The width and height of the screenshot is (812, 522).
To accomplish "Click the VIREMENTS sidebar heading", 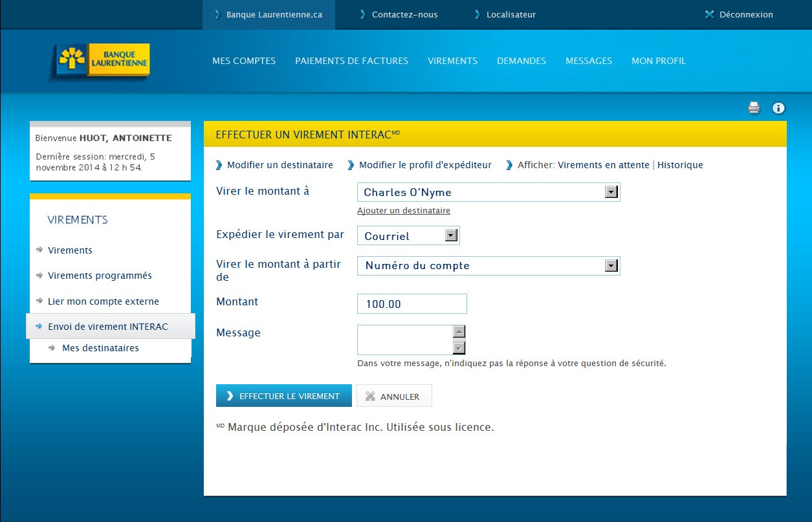I will [78, 220].
